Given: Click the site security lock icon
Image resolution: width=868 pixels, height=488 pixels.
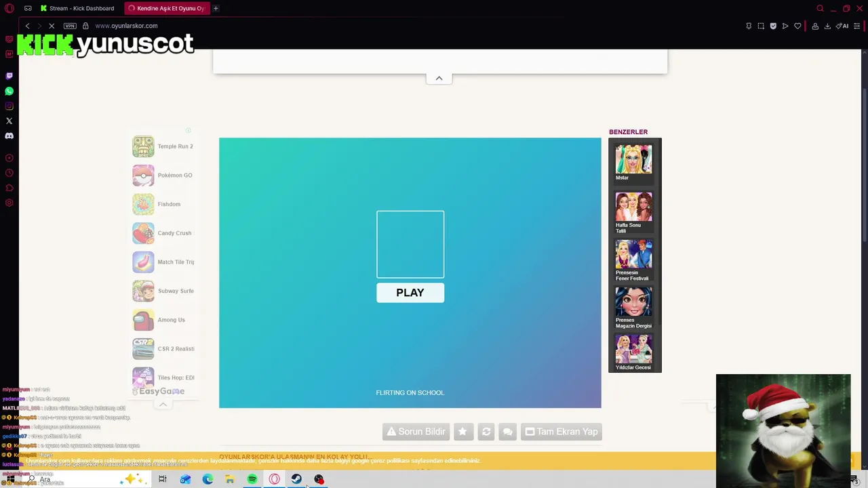Looking at the screenshot, I should point(85,26).
